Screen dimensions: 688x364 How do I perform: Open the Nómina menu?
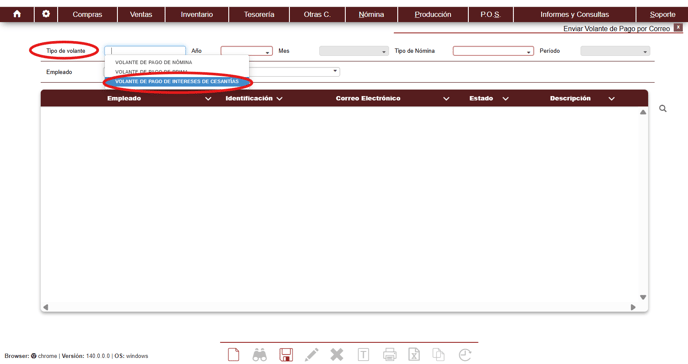[371, 14]
